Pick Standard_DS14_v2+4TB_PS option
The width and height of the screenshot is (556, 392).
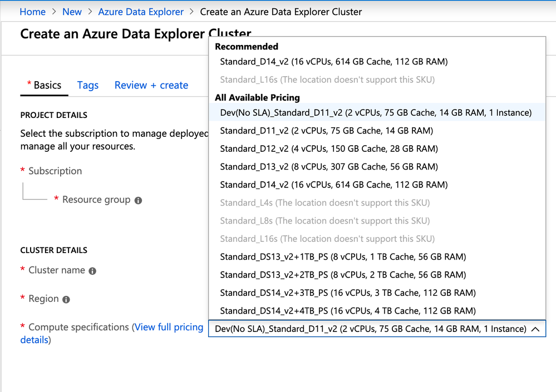377,311
